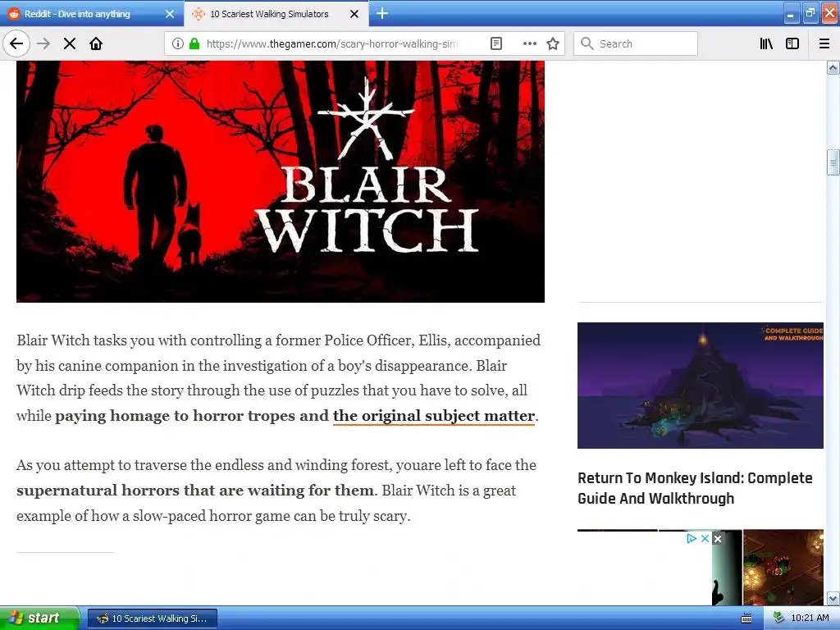Open the Windows start menu
Viewport: 840px width, 630px height.
[x=39, y=618]
